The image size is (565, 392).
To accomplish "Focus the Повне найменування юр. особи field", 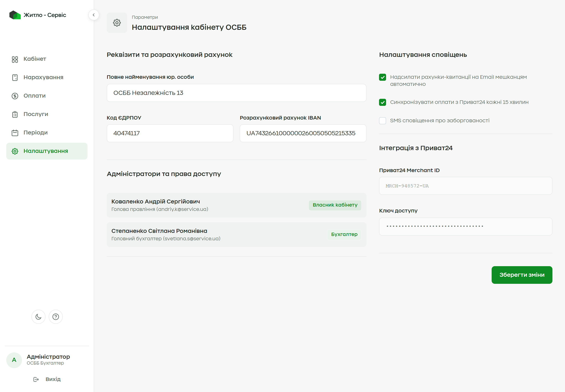I will [236, 93].
